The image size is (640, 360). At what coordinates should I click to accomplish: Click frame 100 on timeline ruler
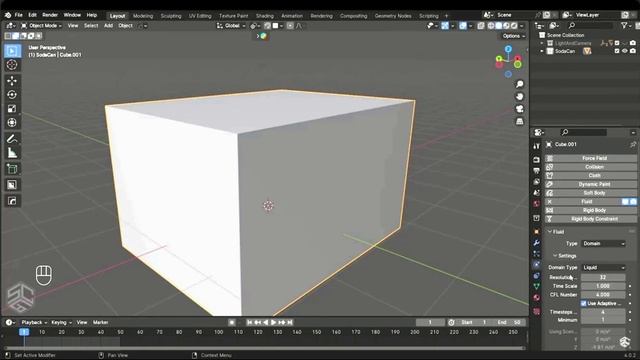point(218,332)
